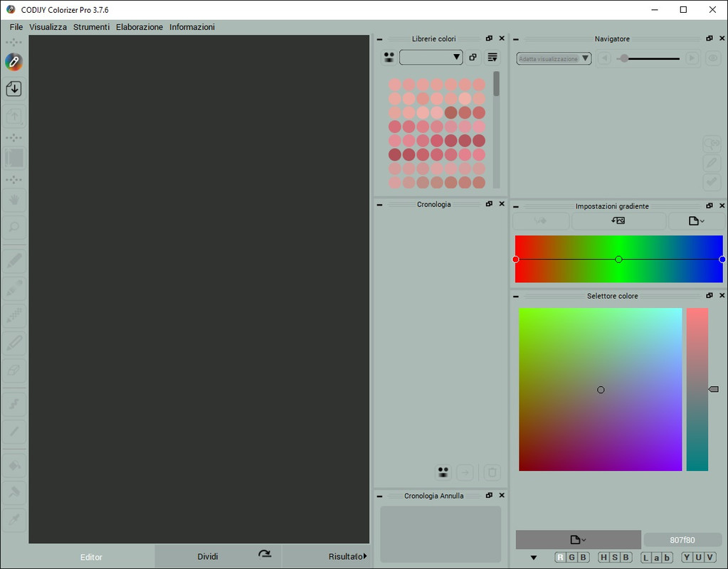Click the checkmark icon in Navigatore panel
This screenshot has width=728, height=569.
pos(712,181)
